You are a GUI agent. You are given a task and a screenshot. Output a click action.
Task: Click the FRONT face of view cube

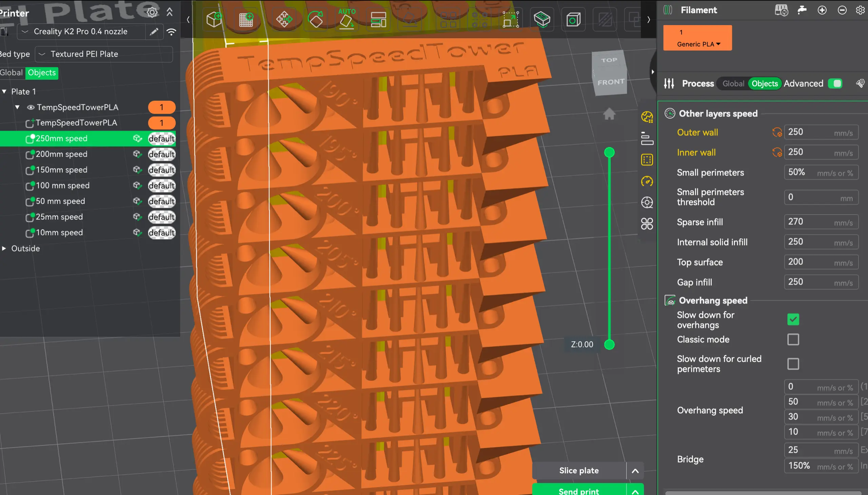(611, 82)
